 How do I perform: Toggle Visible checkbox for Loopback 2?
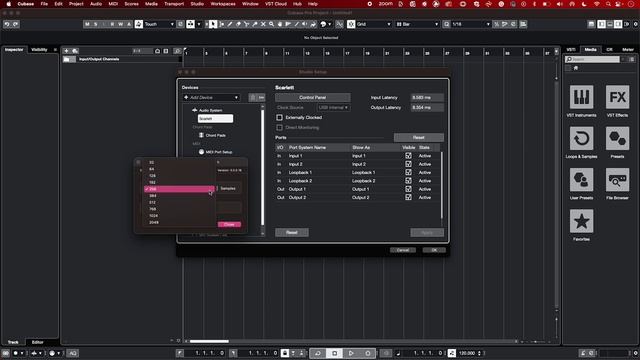pos(408,181)
